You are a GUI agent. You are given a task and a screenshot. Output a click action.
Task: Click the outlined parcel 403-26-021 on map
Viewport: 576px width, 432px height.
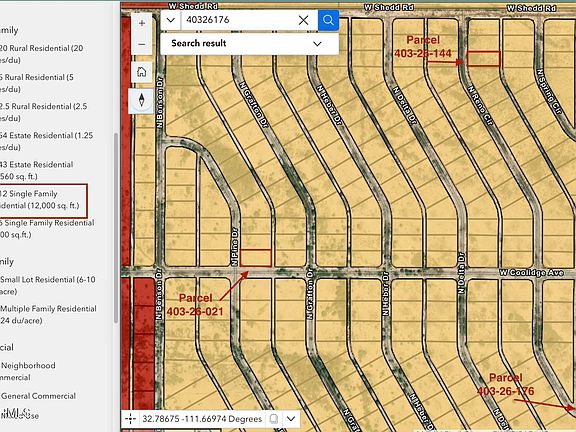pyautogui.click(x=256, y=258)
